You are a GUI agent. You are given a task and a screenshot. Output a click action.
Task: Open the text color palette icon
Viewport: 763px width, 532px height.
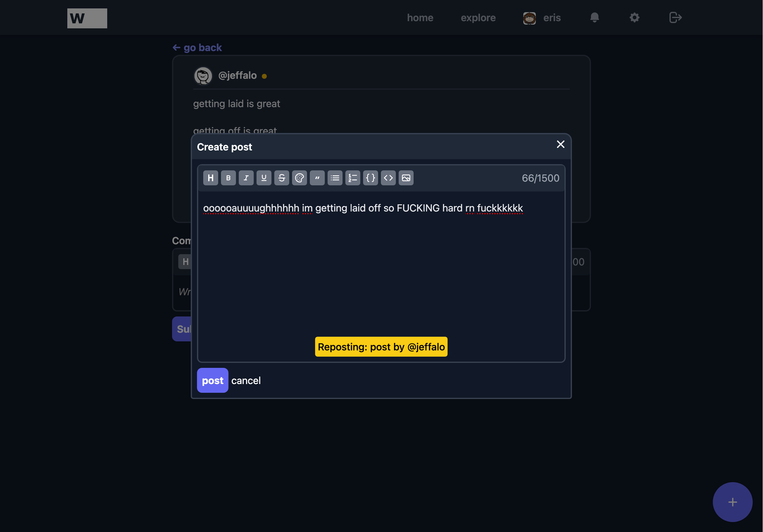(x=300, y=178)
